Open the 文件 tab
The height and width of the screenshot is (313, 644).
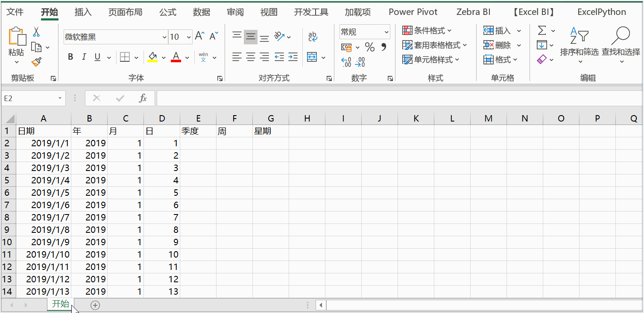(x=15, y=12)
